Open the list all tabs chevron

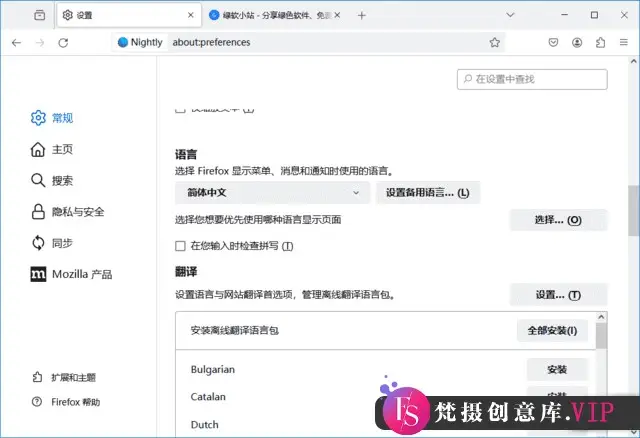pos(510,15)
